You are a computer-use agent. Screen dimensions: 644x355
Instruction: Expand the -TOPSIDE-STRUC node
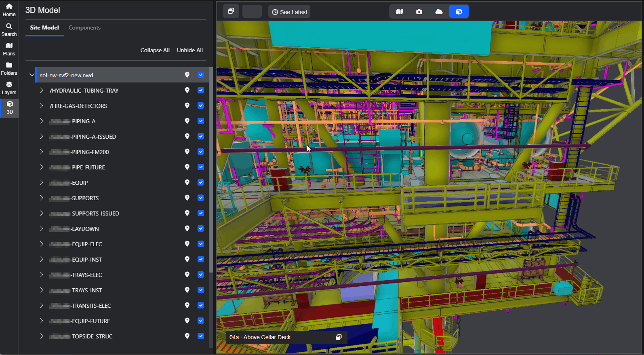click(41, 336)
